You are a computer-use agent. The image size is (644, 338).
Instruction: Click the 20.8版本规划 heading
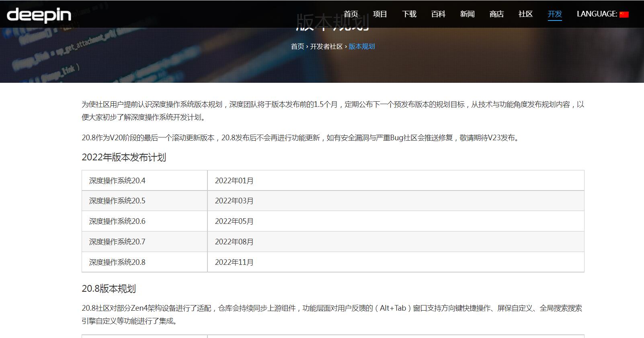[x=109, y=289]
